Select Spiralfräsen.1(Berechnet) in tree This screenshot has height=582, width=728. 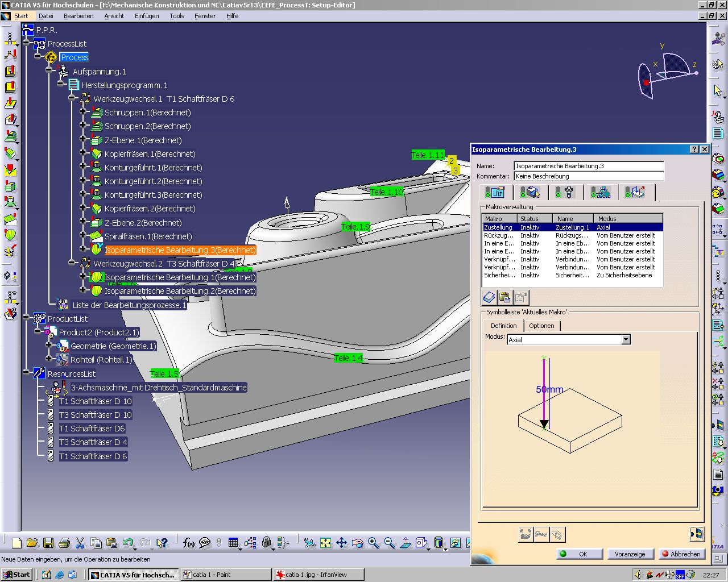point(148,236)
